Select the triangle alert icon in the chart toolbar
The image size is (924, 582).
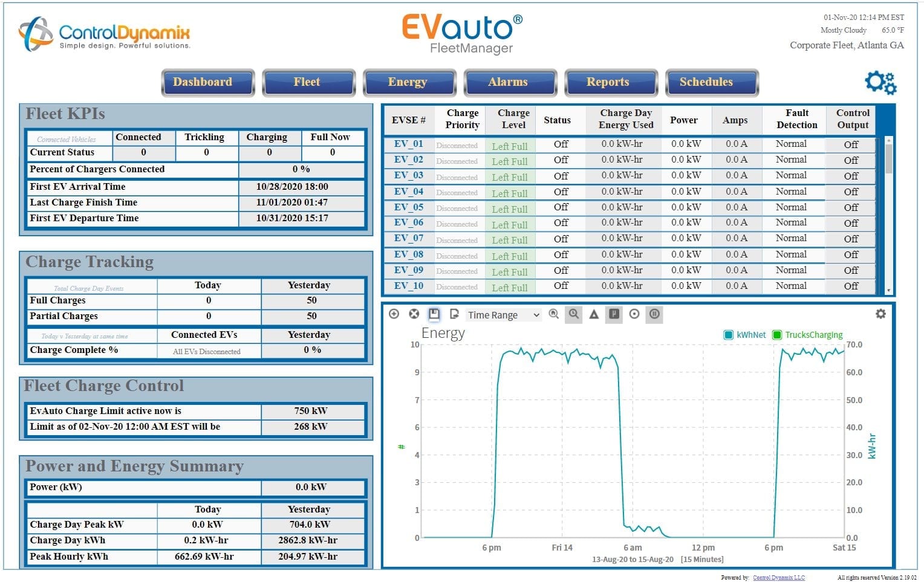point(594,315)
